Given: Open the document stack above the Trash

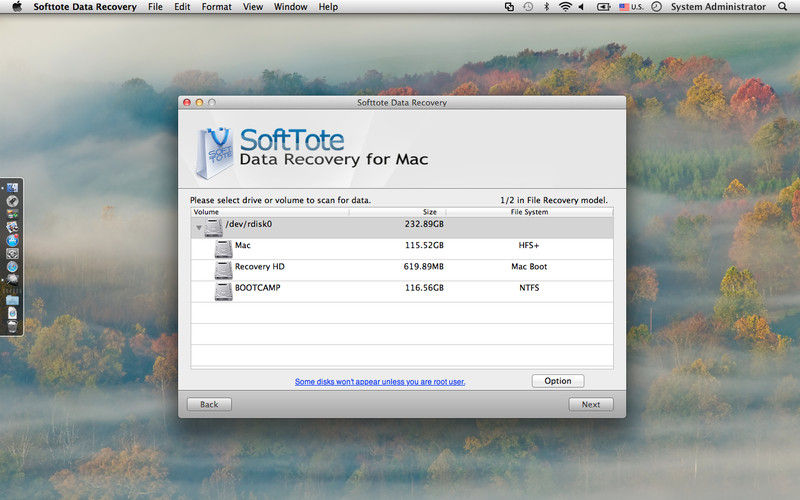Looking at the screenshot, I should point(12,313).
